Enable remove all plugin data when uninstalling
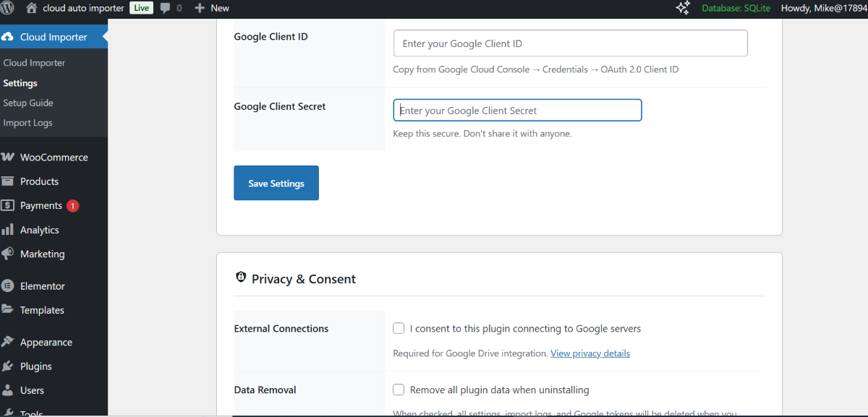Image resolution: width=868 pixels, height=417 pixels. click(x=399, y=390)
